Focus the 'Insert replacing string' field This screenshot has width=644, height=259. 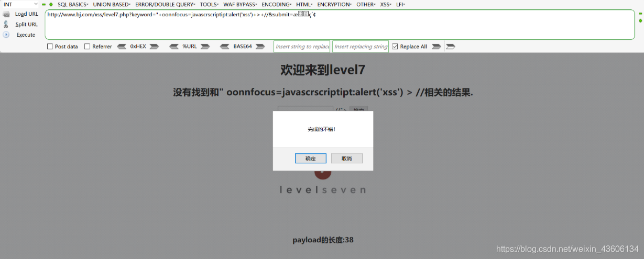click(361, 47)
